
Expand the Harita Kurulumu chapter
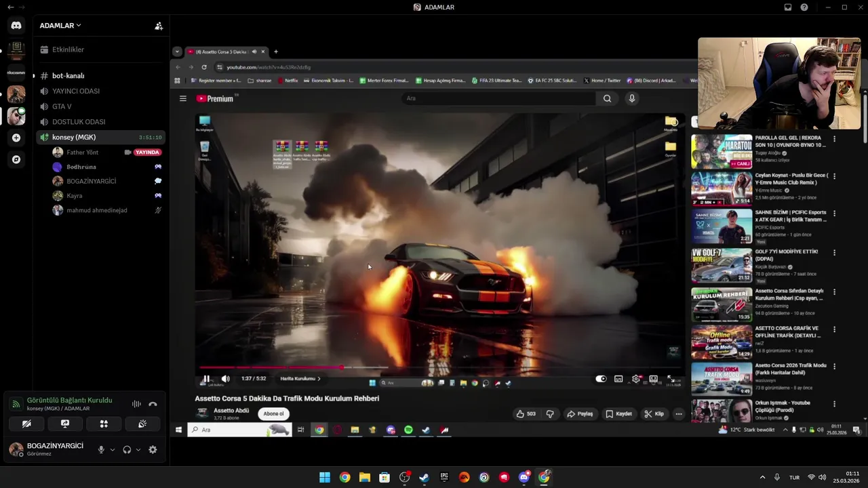[x=300, y=379]
